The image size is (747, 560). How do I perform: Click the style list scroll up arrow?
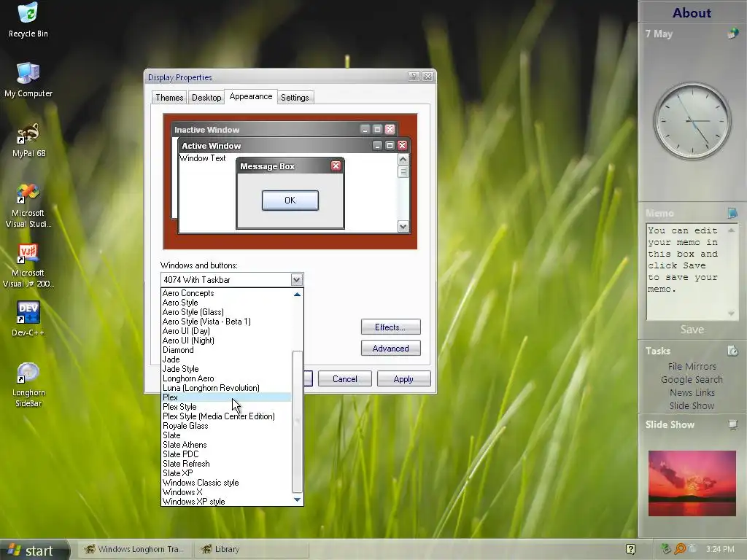pos(298,295)
